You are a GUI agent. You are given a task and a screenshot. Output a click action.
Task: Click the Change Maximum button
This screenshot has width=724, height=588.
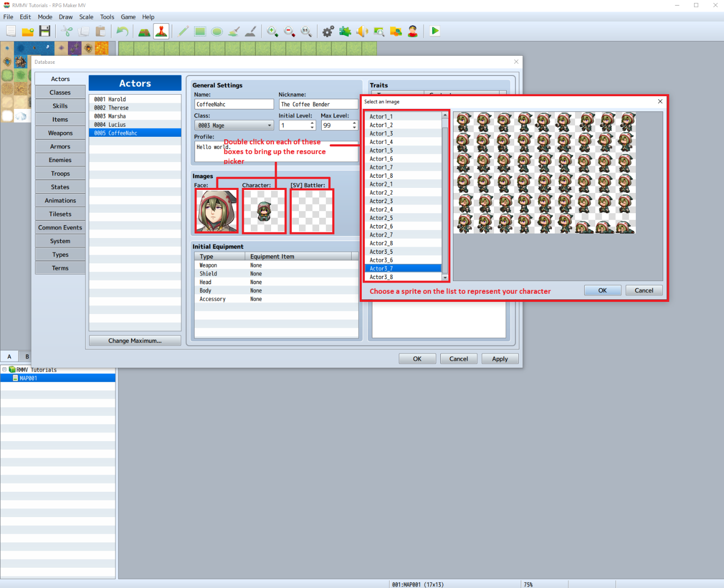pyautogui.click(x=135, y=340)
